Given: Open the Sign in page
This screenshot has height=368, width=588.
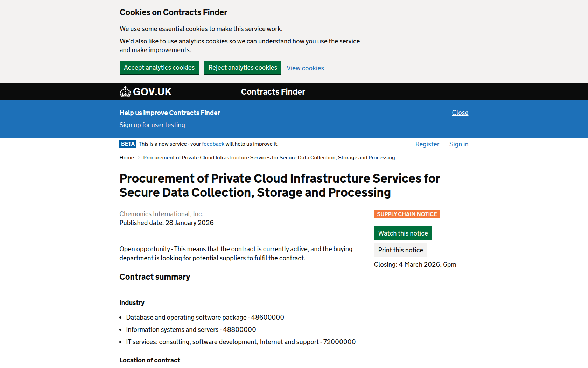Looking at the screenshot, I should 458,144.
